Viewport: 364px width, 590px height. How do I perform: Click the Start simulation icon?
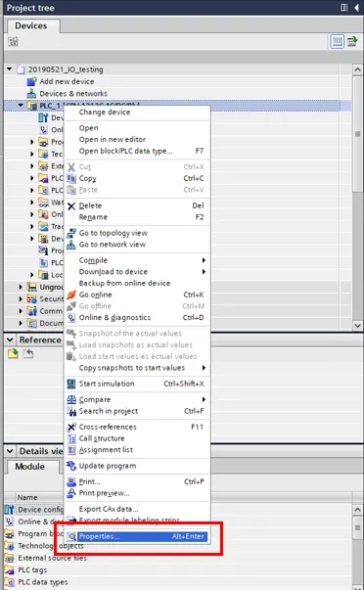pos(71,384)
